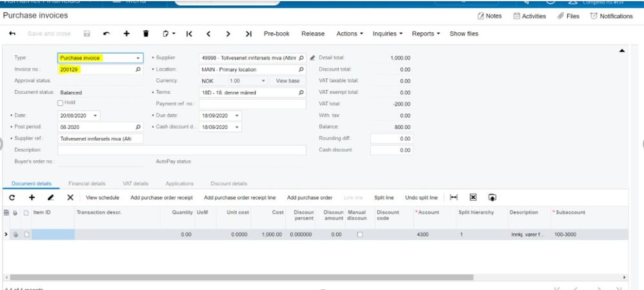Click Undo split line button
The image size is (644, 290).
coord(421,198)
